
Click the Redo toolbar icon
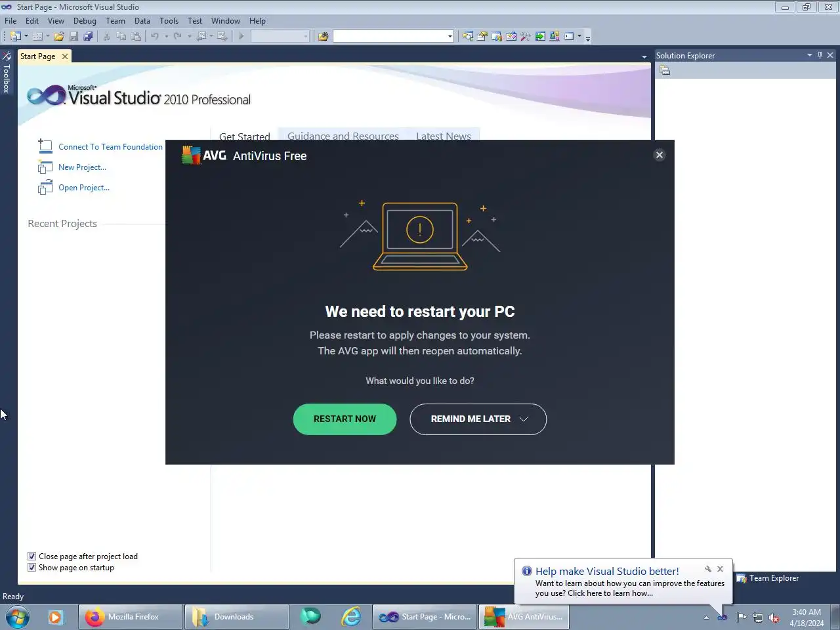click(x=177, y=36)
